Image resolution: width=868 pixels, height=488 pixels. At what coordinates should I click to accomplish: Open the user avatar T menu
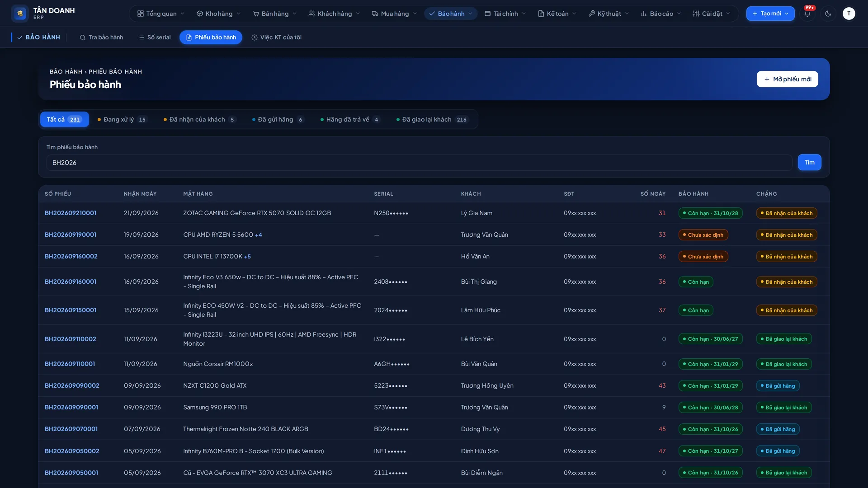coord(849,14)
